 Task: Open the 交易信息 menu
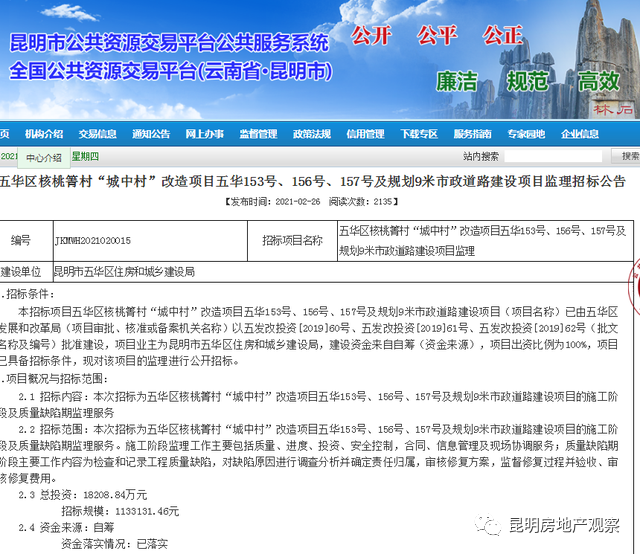click(98, 134)
